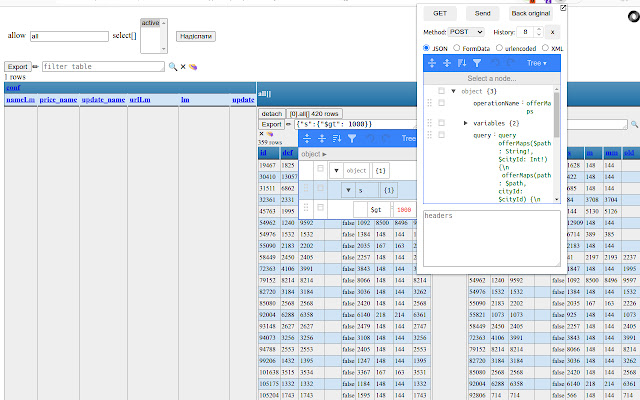Click the Send button
The height and width of the screenshot is (400, 640).
tap(482, 13)
